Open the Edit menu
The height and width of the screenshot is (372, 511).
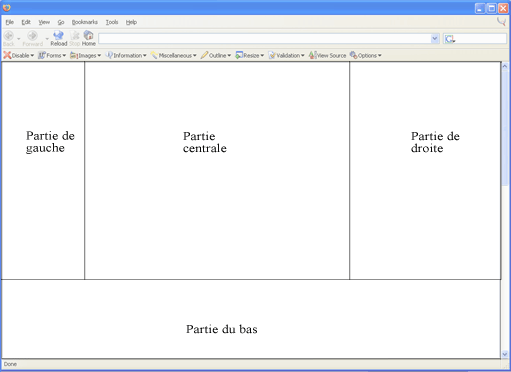point(26,22)
